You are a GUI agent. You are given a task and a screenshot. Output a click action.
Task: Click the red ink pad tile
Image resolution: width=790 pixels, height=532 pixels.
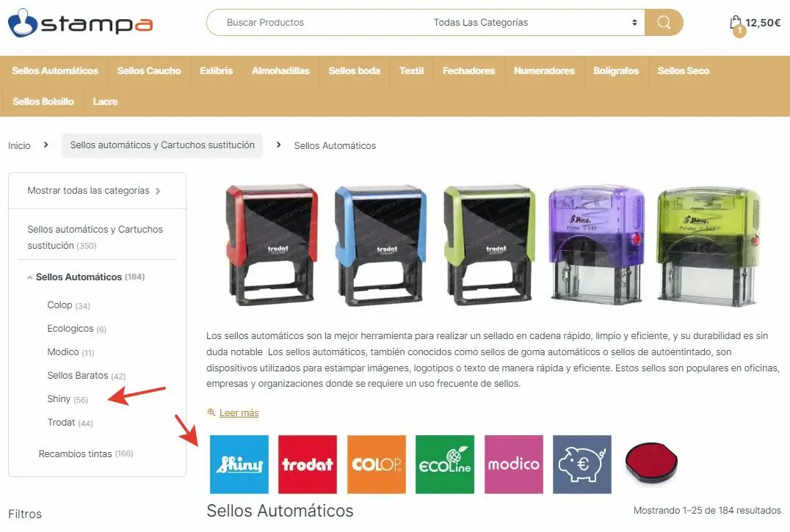[x=651, y=462]
